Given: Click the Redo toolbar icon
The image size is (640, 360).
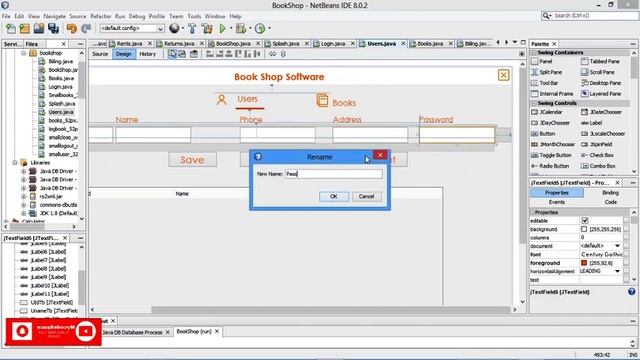Looking at the screenshot, I should pyautogui.click(x=86, y=29).
